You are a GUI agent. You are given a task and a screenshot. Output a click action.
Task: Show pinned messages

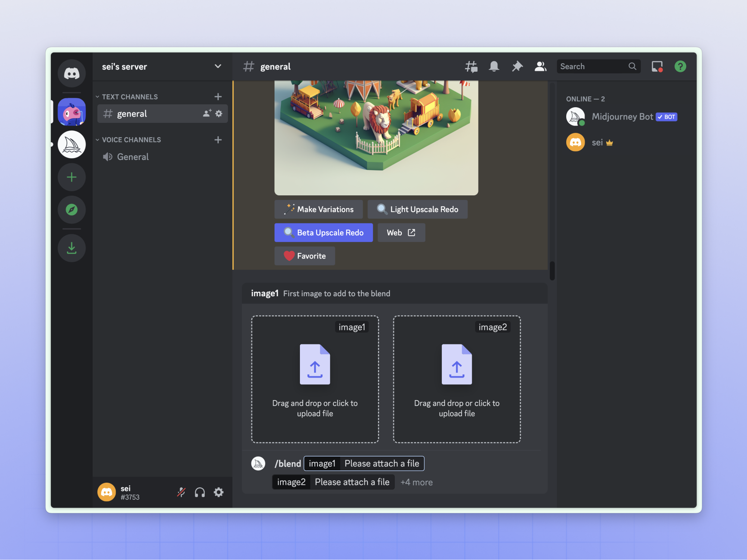click(x=517, y=66)
